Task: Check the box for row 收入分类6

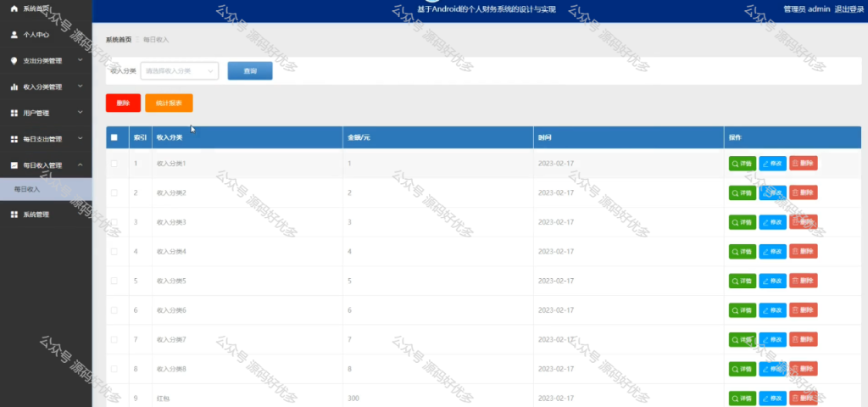Action: tap(114, 310)
